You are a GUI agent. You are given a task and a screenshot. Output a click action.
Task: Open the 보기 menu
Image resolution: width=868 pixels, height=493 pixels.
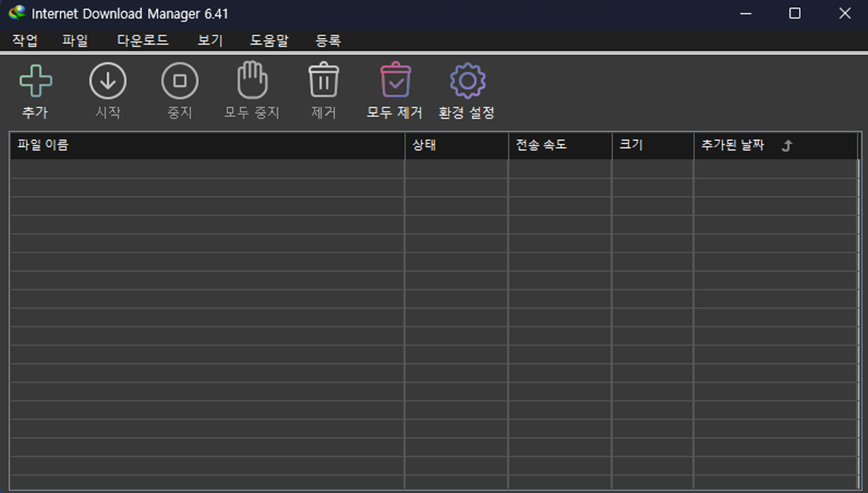[x=210, y=40]
